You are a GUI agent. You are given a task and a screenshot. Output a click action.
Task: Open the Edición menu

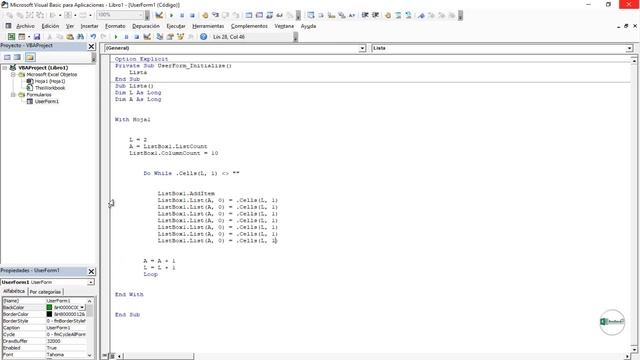click(x=50, y=26)
